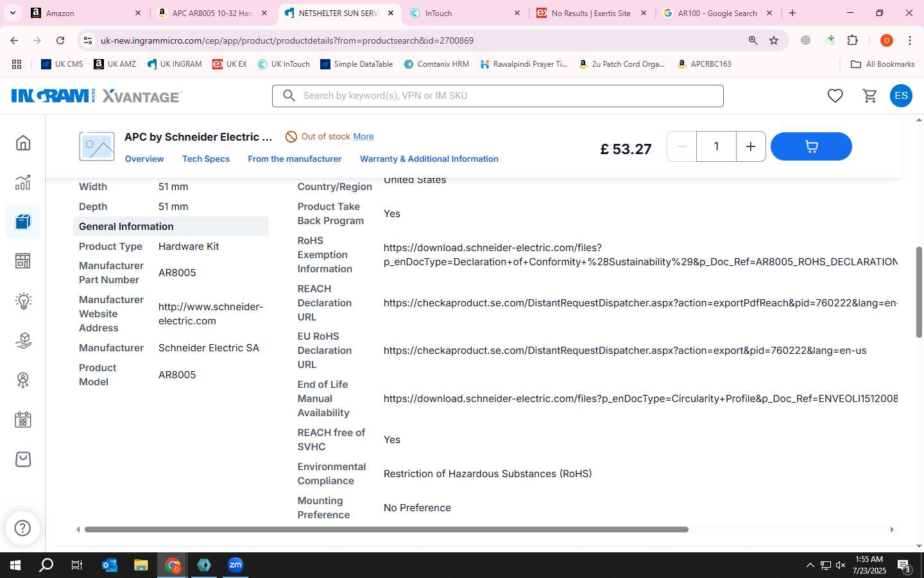Open the Home icon in left sidebar

coord(23,143)
